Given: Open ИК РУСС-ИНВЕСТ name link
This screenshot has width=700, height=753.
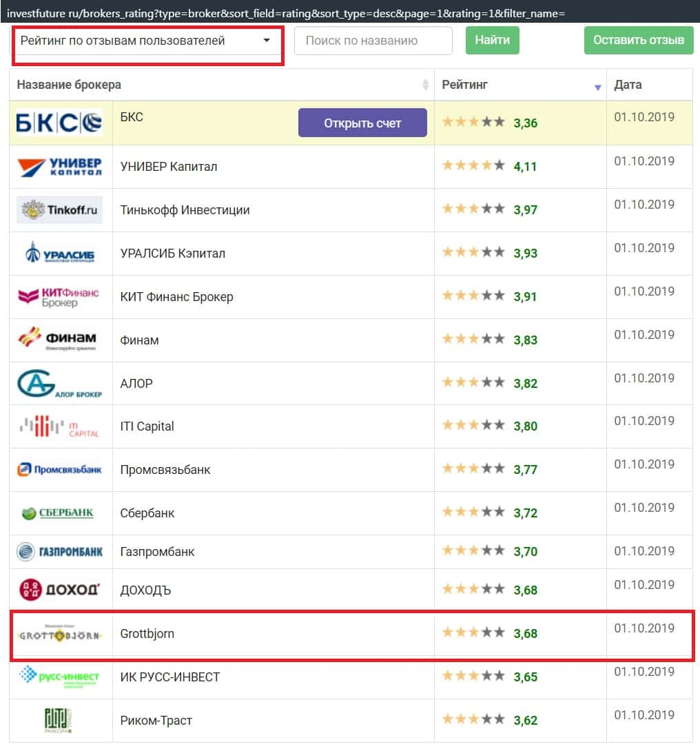Looking at the screenshot, I should click(x=170, y=677).
